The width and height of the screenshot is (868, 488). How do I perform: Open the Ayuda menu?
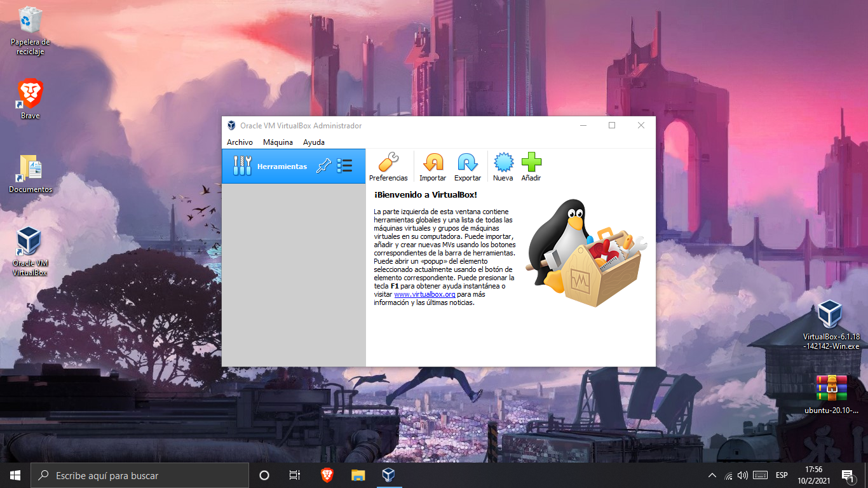pyautogui.click(x=314, y=142)
